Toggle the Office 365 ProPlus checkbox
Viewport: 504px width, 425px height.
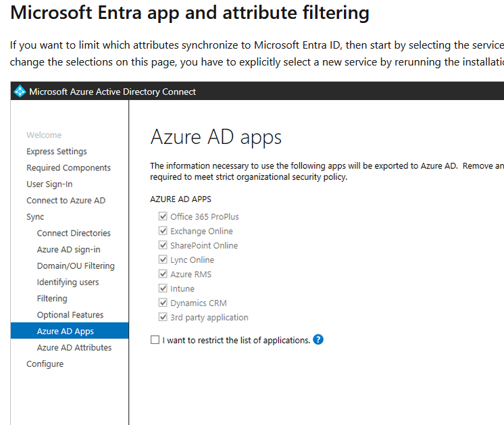pyautogui.click(x=163, y=216)
